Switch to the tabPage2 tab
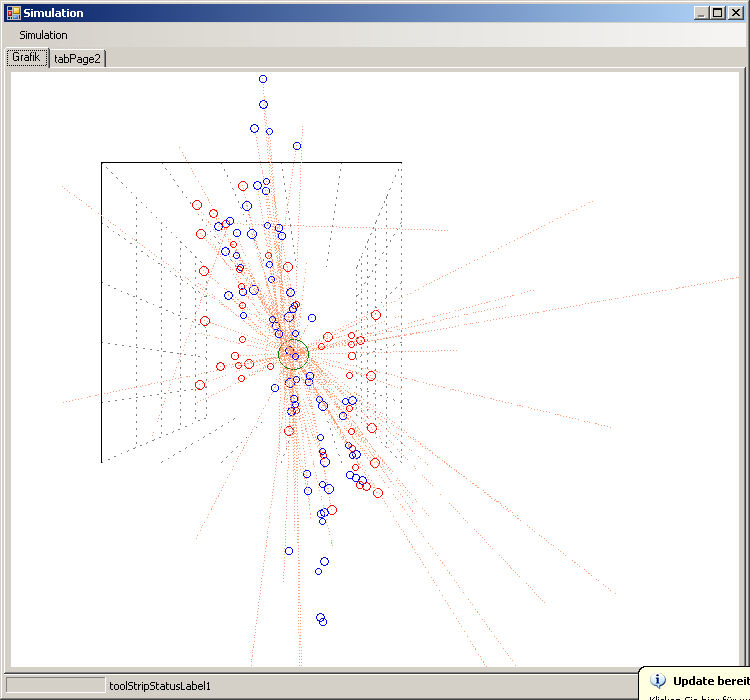Screen dimensions: 750x700 tap(77, 58)
